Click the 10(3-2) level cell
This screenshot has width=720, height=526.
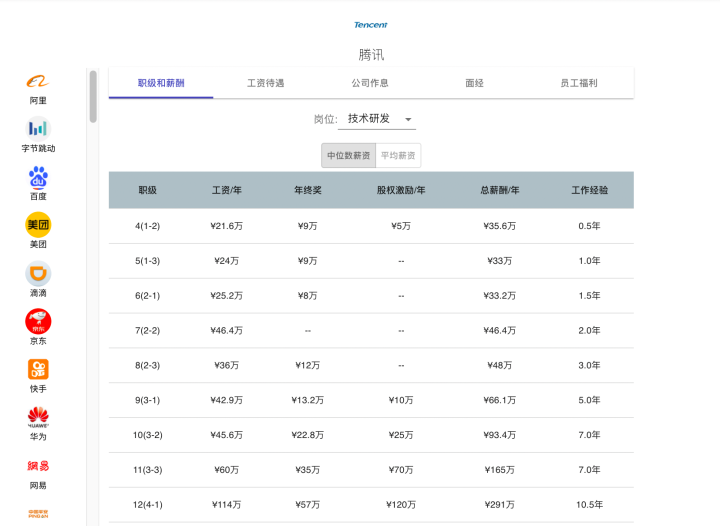tap(147, 435)
